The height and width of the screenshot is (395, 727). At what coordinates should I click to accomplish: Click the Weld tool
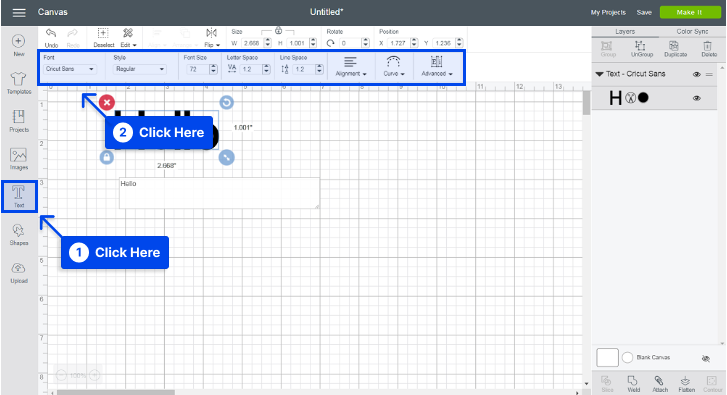coord(633,384)
